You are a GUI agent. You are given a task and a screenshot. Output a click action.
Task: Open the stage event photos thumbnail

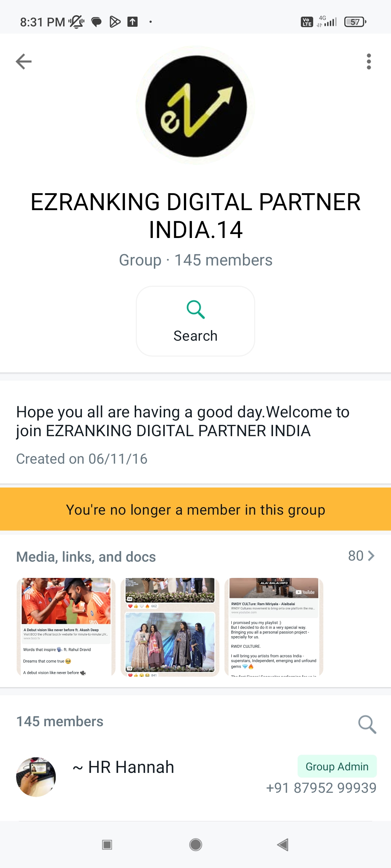(170, 627)
